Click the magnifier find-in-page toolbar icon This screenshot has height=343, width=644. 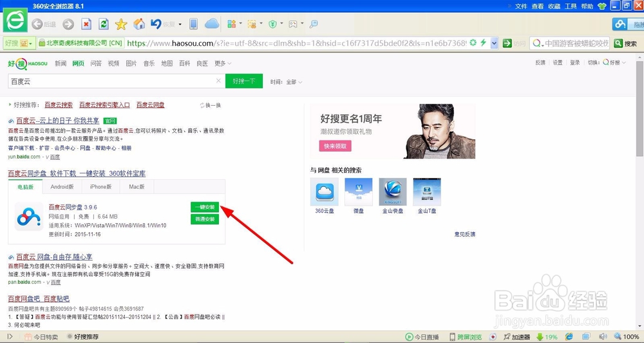[x=314, y=24]
